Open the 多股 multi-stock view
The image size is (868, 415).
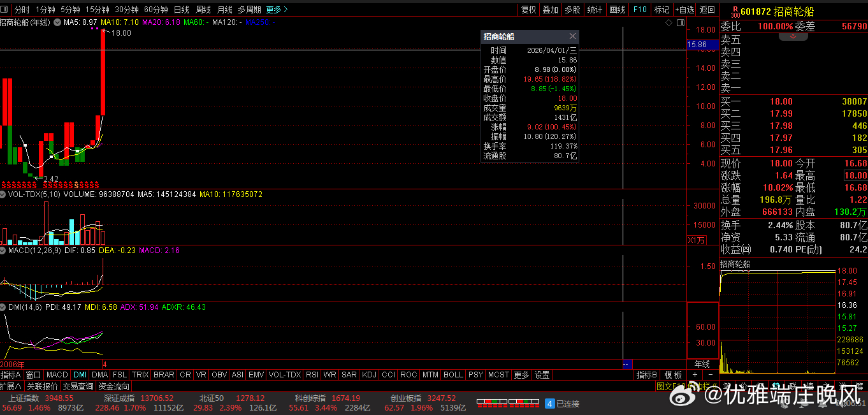click(x=572, y=10)
